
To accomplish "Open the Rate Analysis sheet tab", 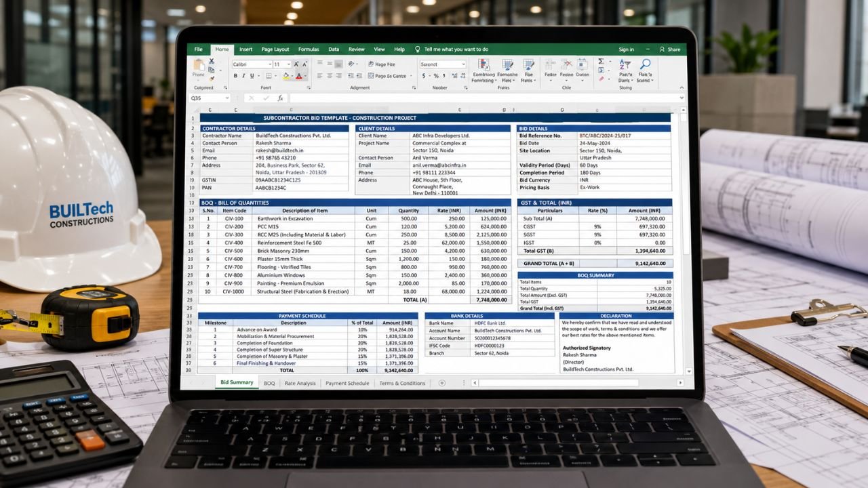I will (x=300, y=384).
